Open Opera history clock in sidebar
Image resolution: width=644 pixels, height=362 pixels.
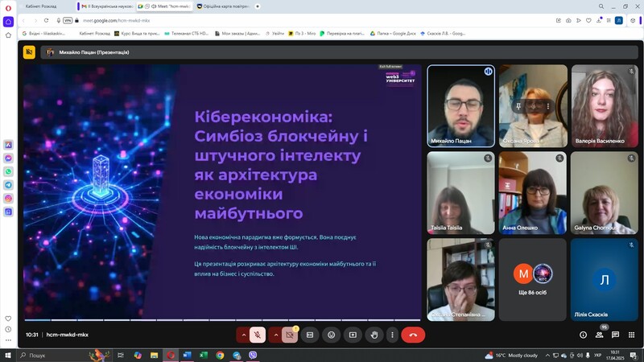[8, 329]
